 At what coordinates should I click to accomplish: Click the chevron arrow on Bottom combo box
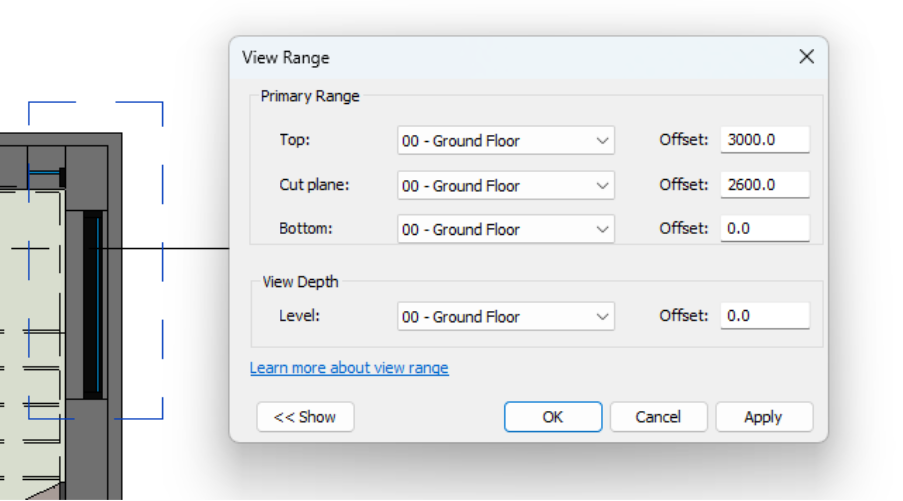(x=602, y=229)
